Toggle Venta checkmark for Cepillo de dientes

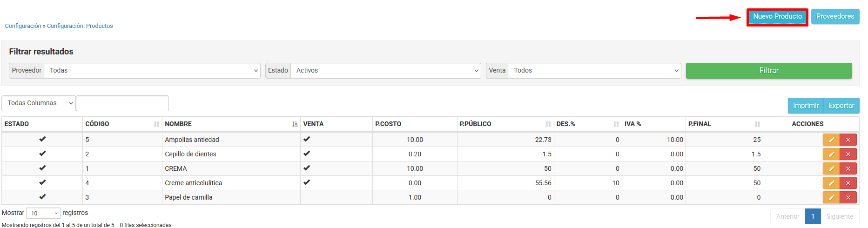point(307,154)
